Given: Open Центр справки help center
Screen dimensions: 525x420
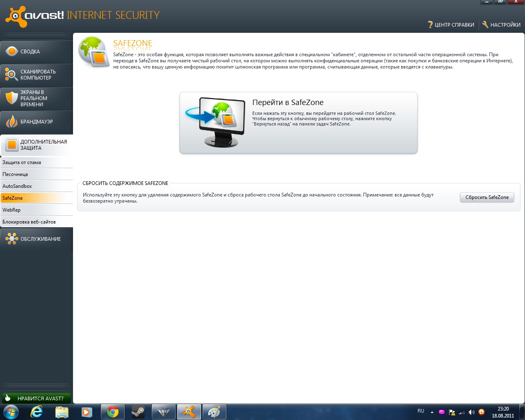Looking at the screenshot, I should pos(451,25).
